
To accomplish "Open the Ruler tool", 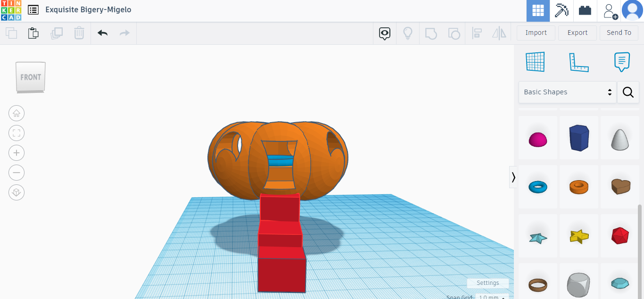I will 579,62.
